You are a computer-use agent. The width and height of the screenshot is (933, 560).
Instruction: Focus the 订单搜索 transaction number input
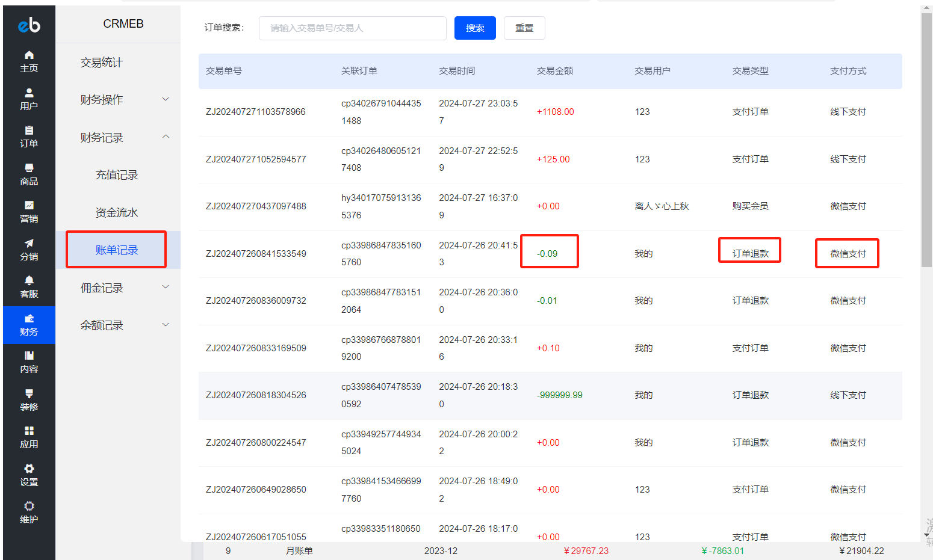(353, 28)
